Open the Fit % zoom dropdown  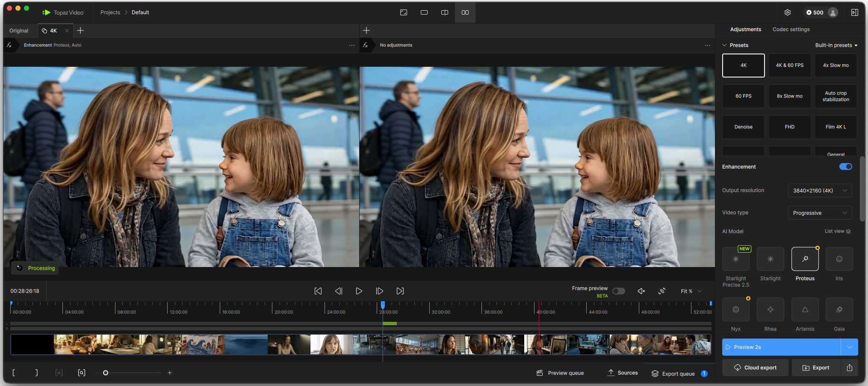click(x=691, y=291)
